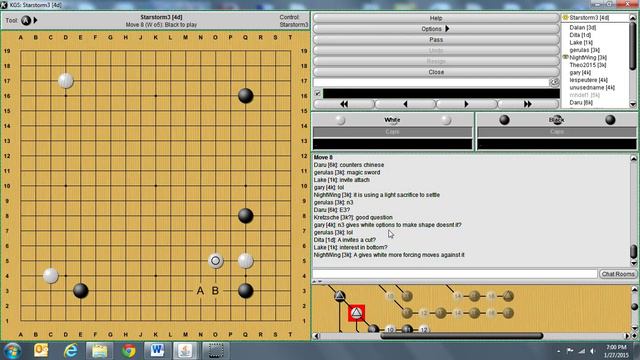
Task: Select user NightWing [3k] in list
Action: [x=588, y=58]
